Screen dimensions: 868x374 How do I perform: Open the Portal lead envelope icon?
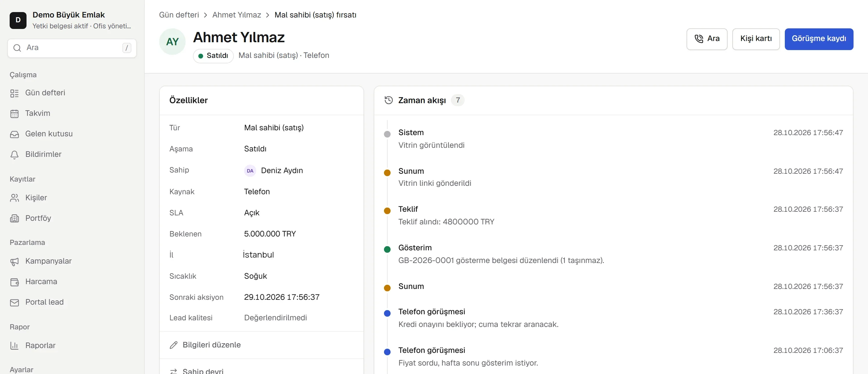[x=14, y=303]
